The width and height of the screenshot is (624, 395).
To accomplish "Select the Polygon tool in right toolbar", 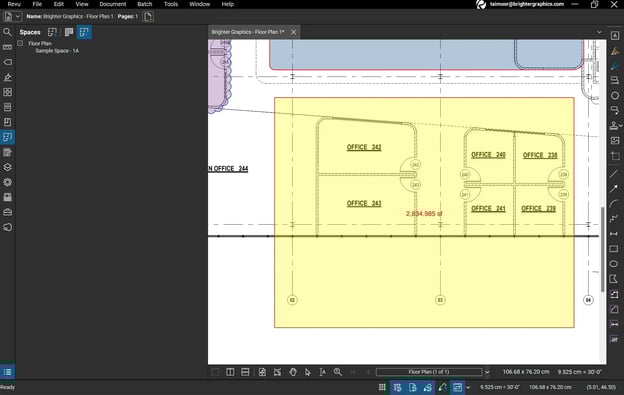I will point(614,279).
